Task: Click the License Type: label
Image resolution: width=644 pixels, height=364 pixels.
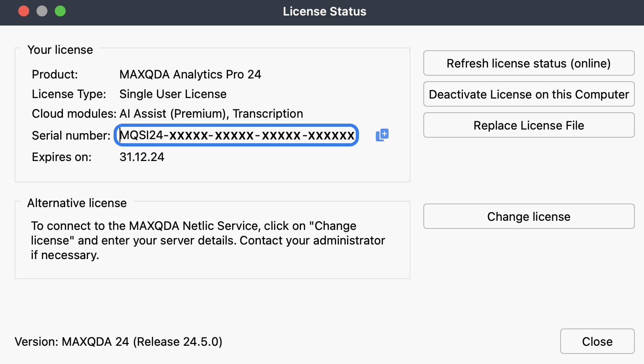Action: [69, 94]
